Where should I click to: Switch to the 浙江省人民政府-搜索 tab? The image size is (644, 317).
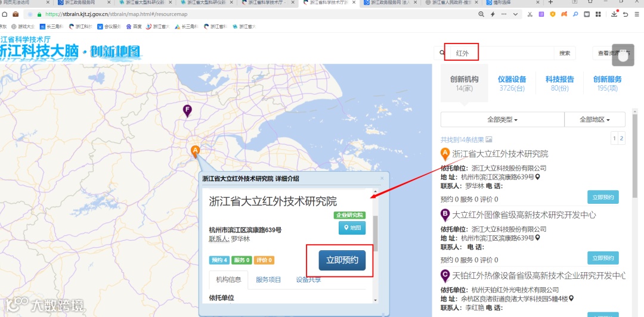coord(451,2)
